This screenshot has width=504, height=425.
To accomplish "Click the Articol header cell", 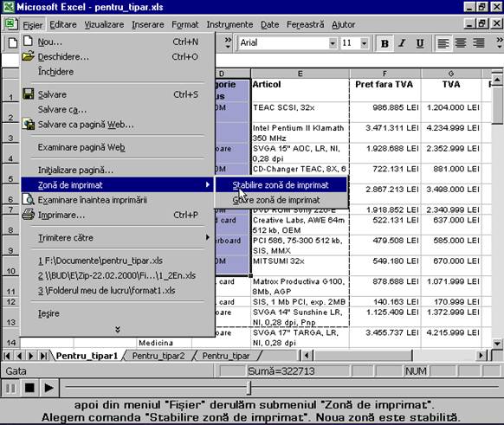I will click(300, 90).
